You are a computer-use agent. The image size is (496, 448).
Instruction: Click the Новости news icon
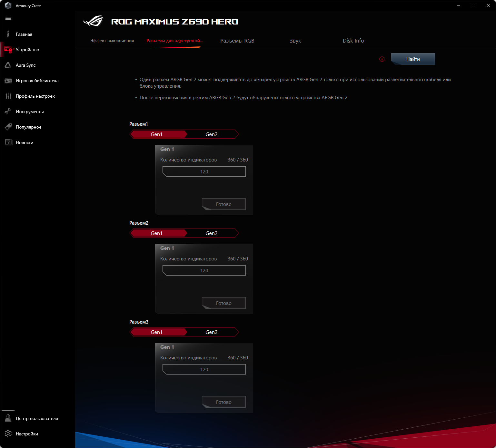coord(8,142)
